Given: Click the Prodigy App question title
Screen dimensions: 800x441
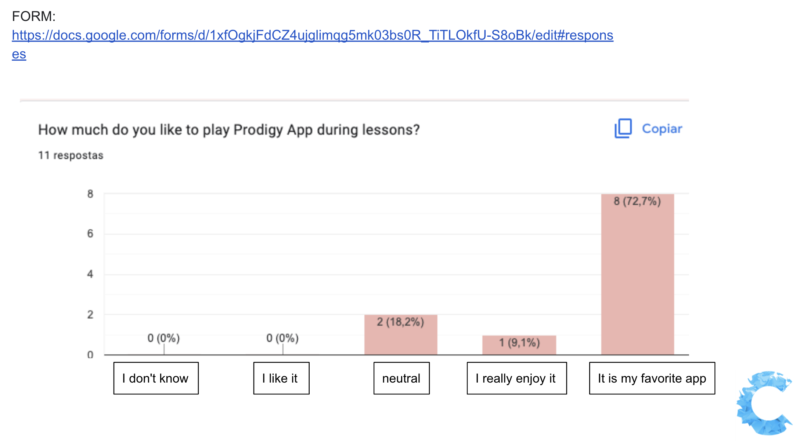Looking at the screenshot, I should (x=228, y=130).
